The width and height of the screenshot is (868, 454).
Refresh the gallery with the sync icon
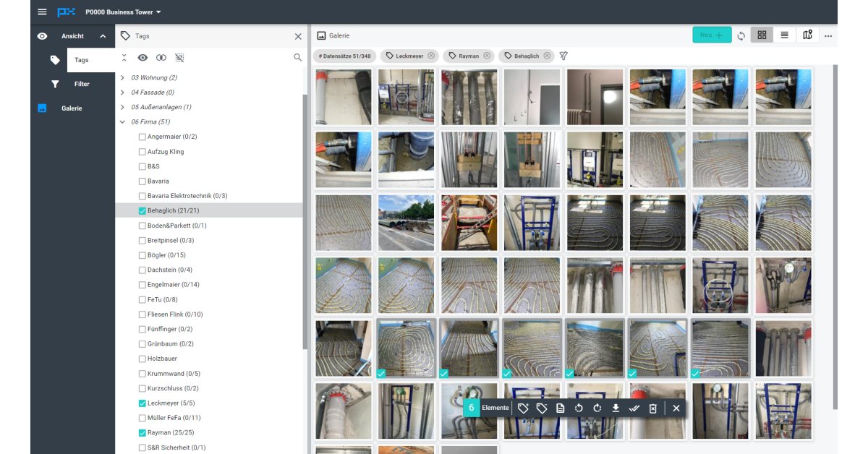(x=741, y=35)
